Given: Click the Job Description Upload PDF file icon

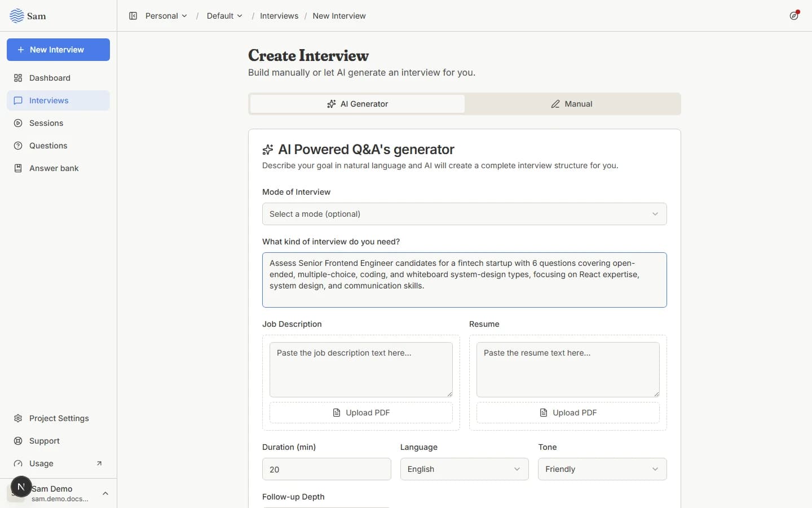Looking at the screenshot, I should [337, 413].
